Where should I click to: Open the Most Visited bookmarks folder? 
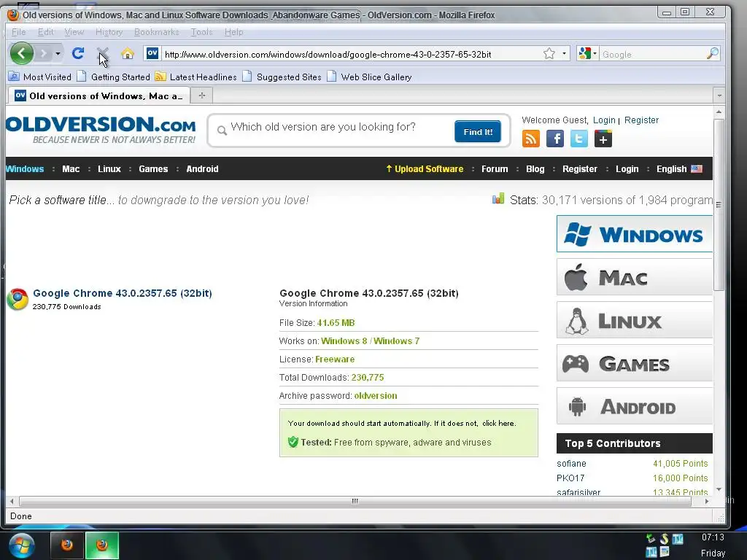click(40, 77)
